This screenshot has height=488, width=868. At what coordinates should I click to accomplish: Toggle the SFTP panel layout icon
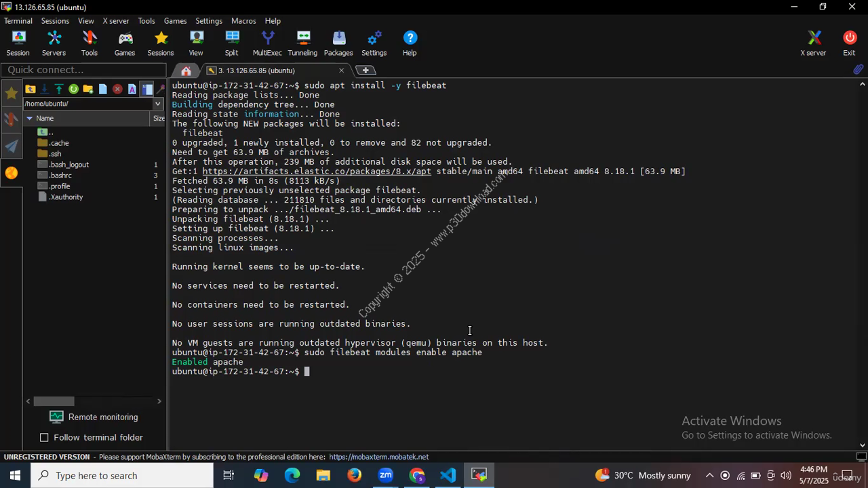coord(147,89)
